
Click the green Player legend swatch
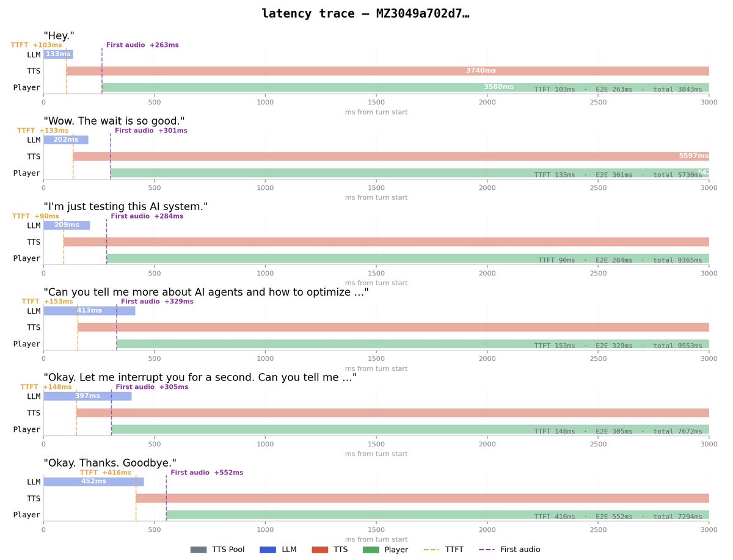[x=371, y=549]
